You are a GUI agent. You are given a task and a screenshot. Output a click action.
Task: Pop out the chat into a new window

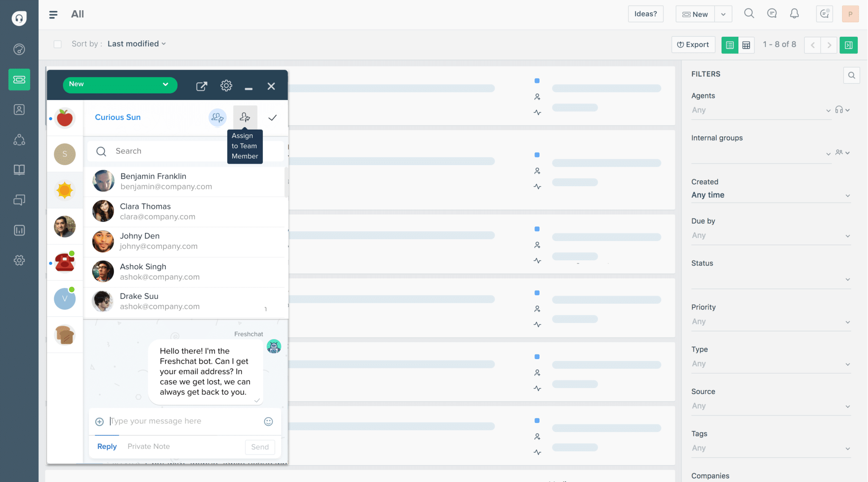point(202,86)
